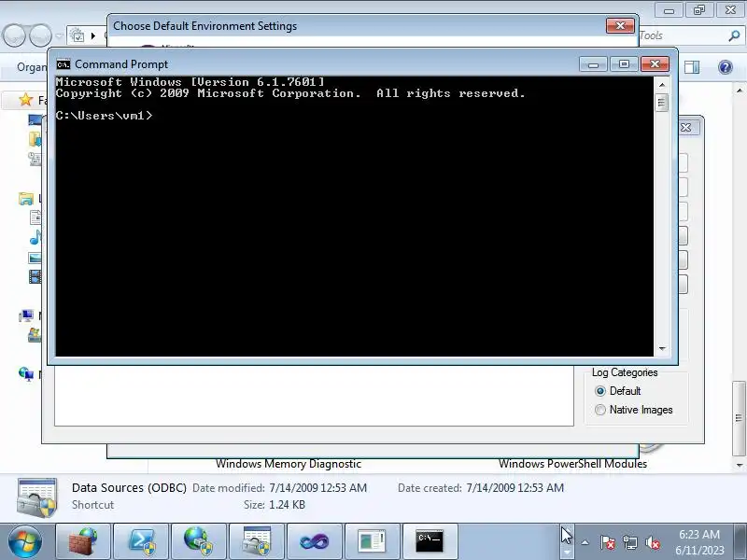
Task: Click the Command Prompt title bar icon
Action: [63, 64]
